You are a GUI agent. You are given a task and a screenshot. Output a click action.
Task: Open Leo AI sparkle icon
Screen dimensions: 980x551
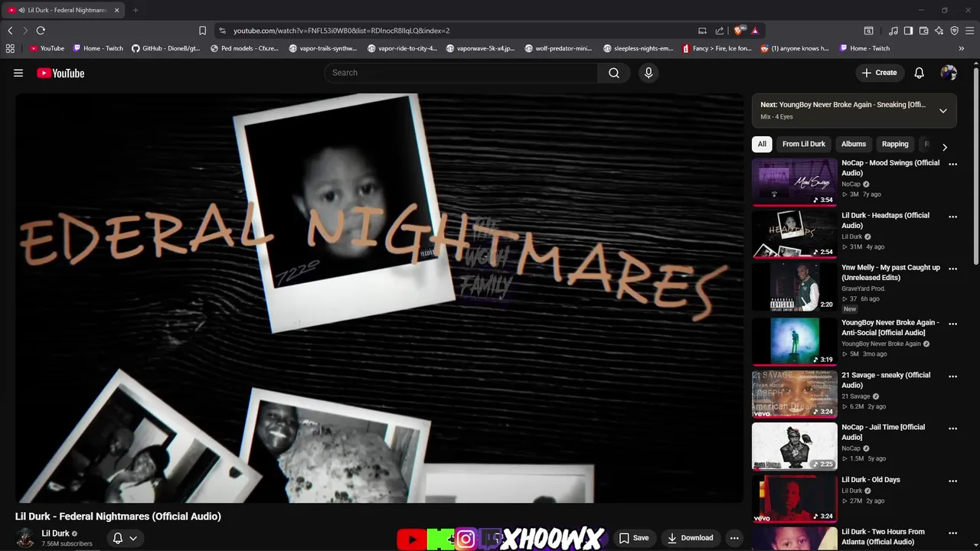click(939, 31)
